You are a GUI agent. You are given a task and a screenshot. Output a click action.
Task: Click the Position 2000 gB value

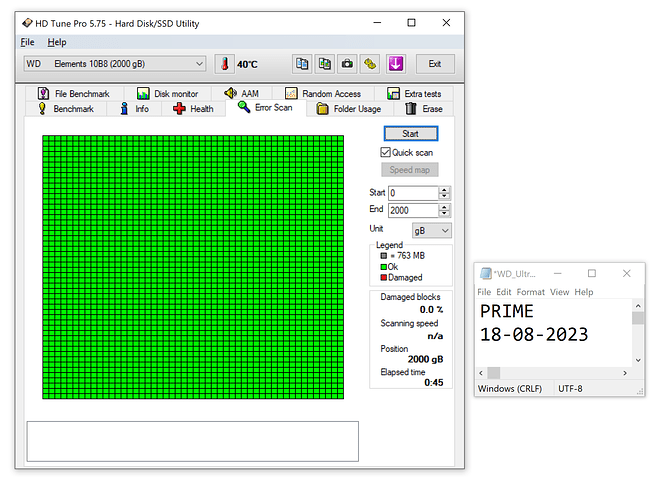425,359
